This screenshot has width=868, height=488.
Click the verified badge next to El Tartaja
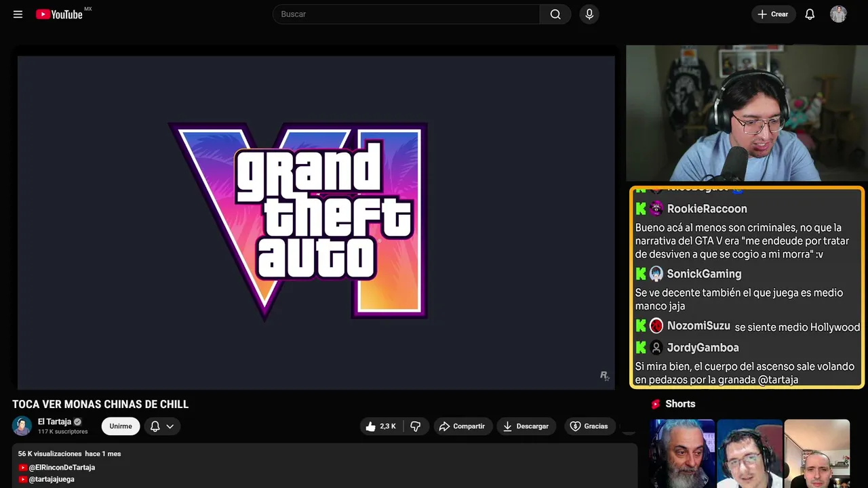pyautogui.click(x=77, y=422)
